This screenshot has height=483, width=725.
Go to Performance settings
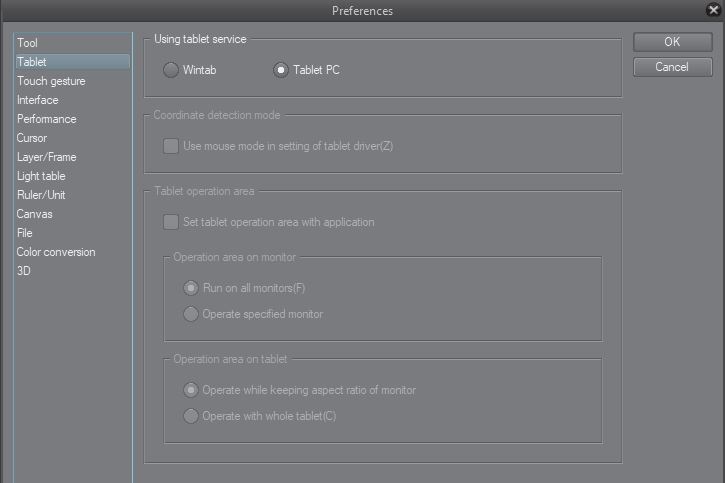[x=47, y=119]
